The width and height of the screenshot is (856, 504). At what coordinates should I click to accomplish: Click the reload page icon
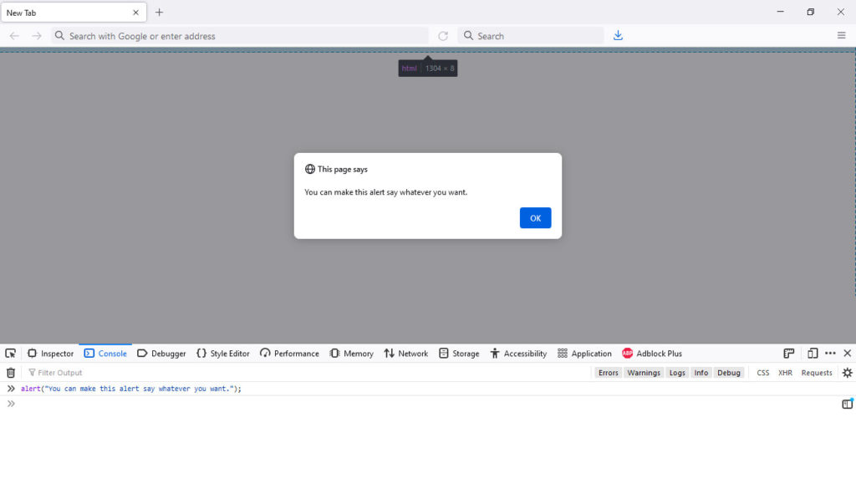click(443, 36)
